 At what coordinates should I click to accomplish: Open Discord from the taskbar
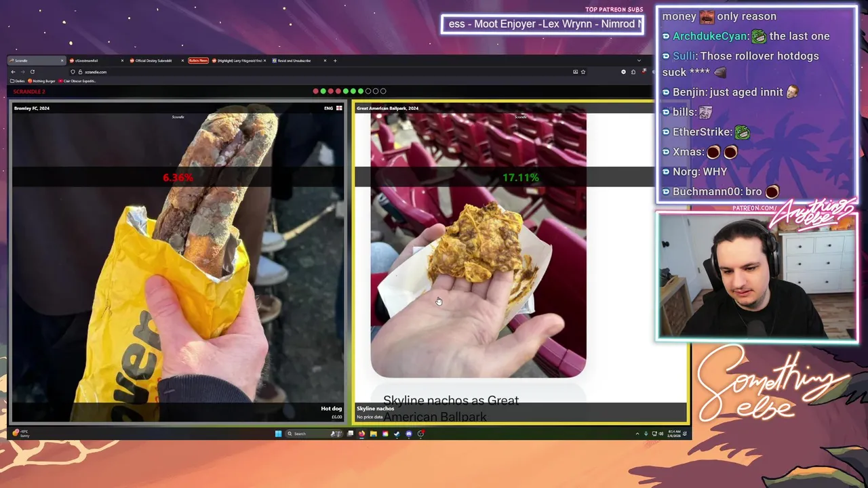pyautogui.click(x=408, y=433)
